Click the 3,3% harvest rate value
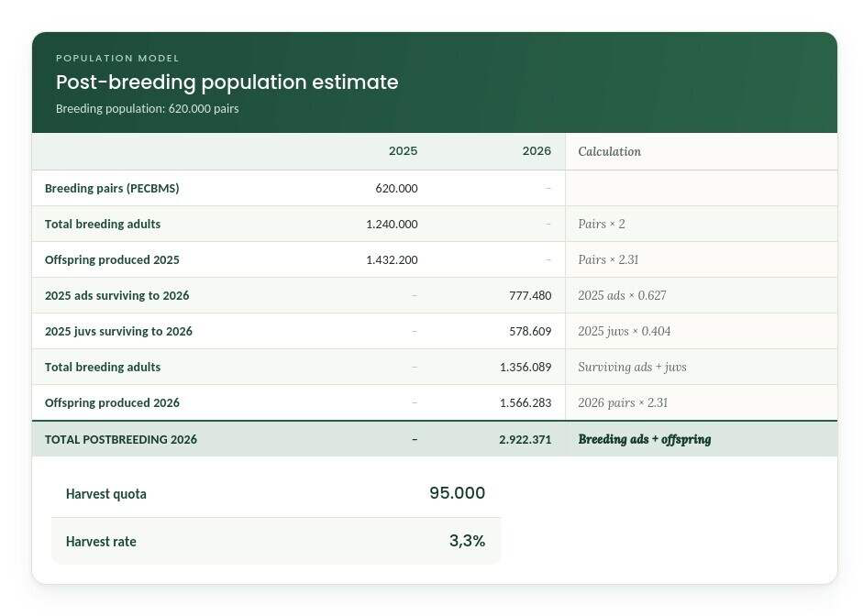 tap(468, 541)
